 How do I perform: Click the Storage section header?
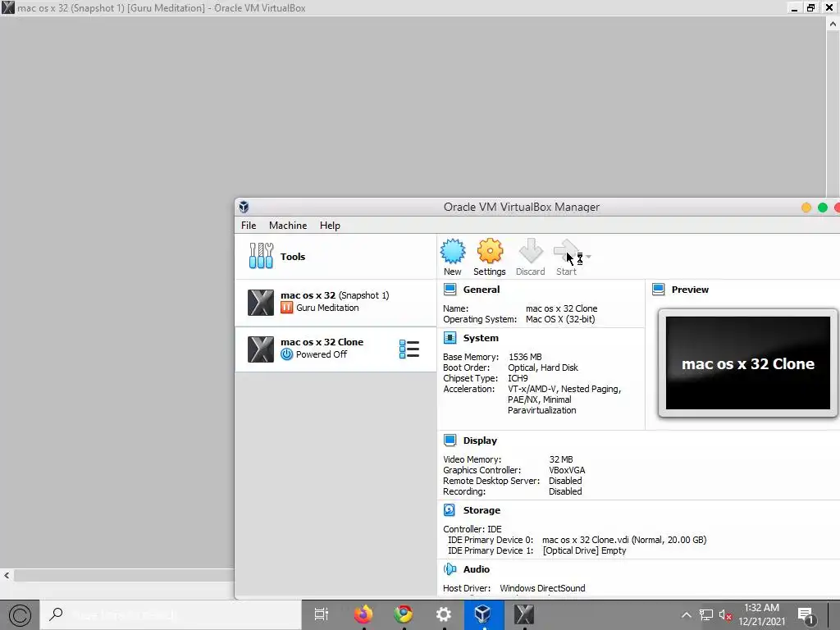pyautogui.click(x=482, y=510)
